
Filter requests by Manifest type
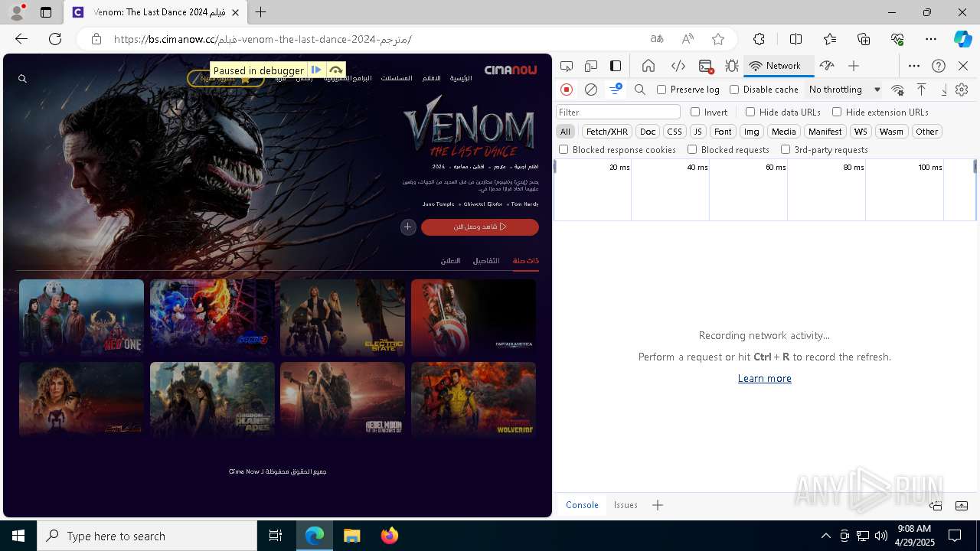(x=825, y=132)
